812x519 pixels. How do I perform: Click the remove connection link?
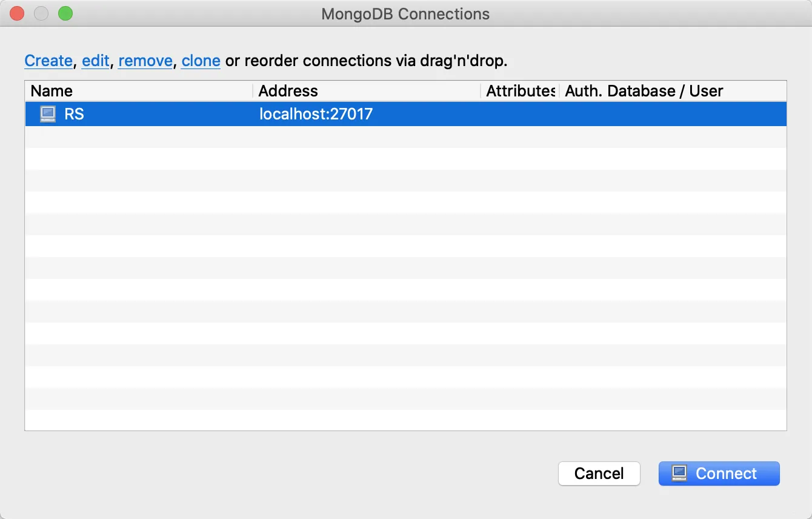pyautogui.click(x=145, y=61)
